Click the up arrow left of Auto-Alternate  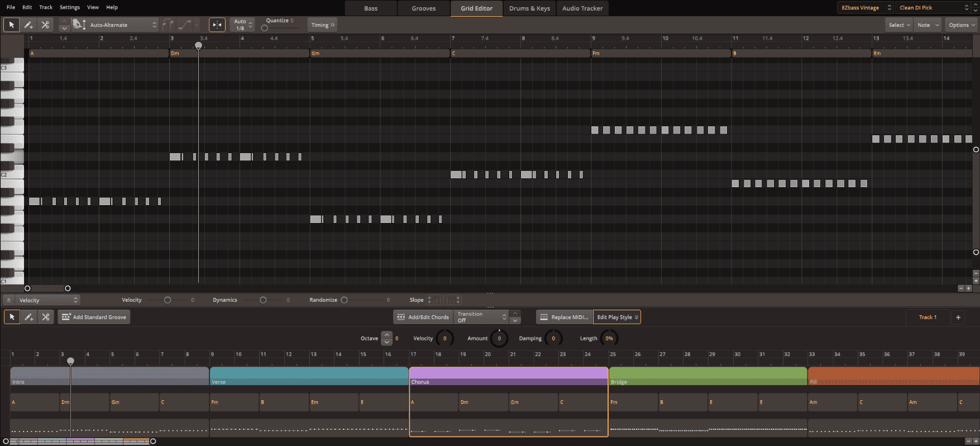[64, 21]
